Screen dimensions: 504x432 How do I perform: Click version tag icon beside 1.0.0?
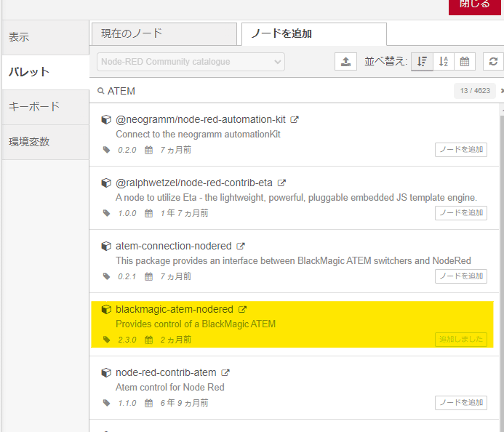[x=106, y=213]
